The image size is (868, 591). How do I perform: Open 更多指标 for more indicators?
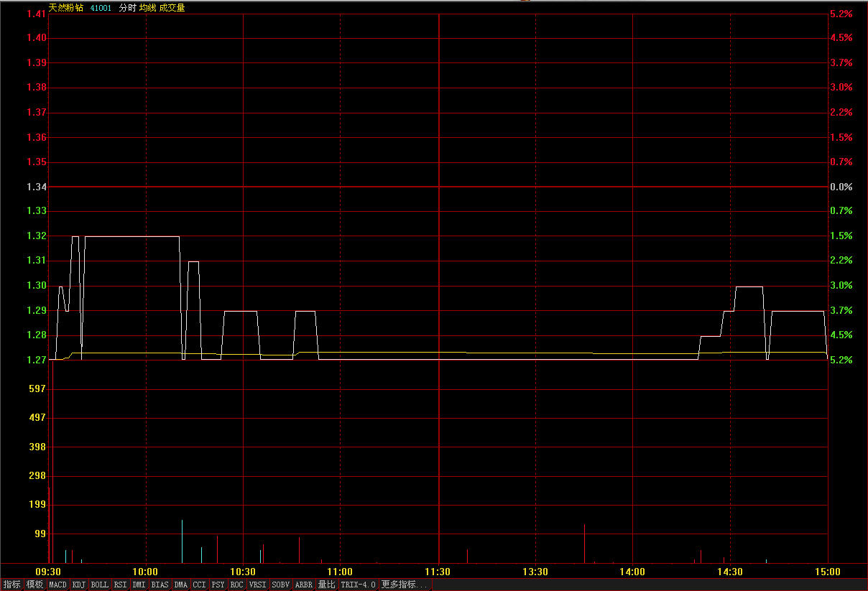(405, 585)
